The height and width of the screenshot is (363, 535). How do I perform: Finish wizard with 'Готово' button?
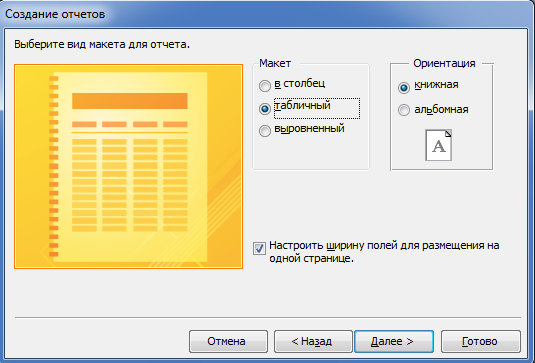(x=481, y=341)
